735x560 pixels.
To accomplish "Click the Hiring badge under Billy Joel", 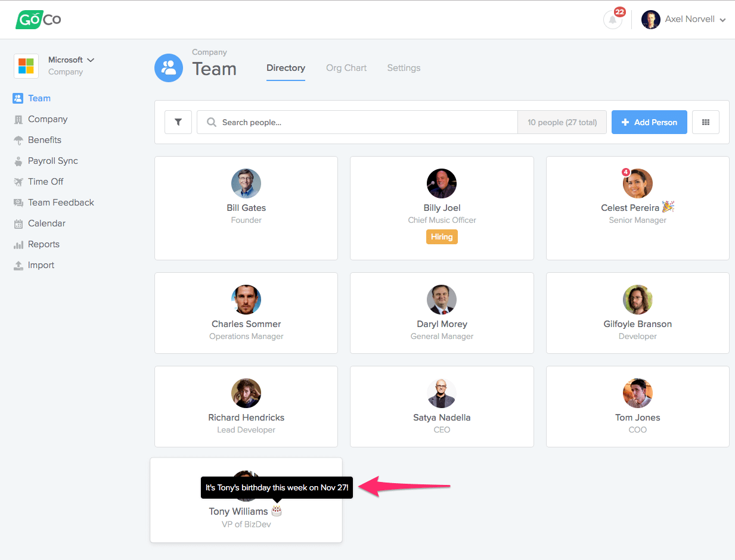I will tap(442, 237).
